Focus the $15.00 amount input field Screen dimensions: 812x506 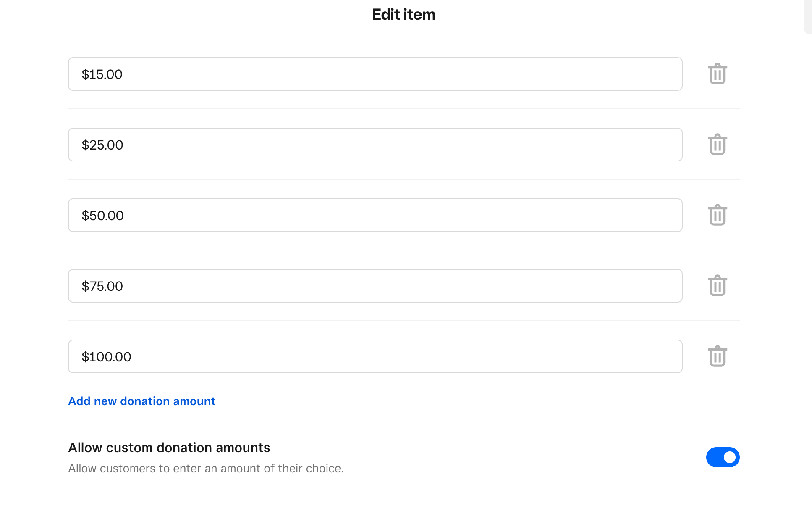pos(375,74)
